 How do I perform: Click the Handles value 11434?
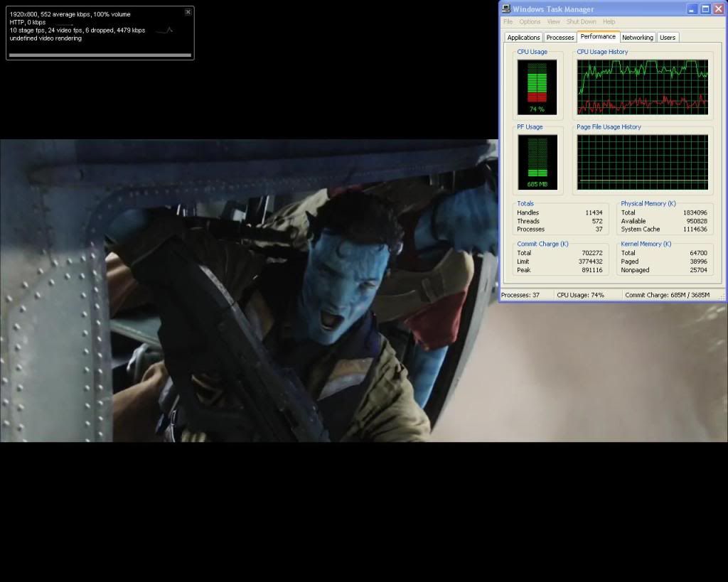(594, 212)
